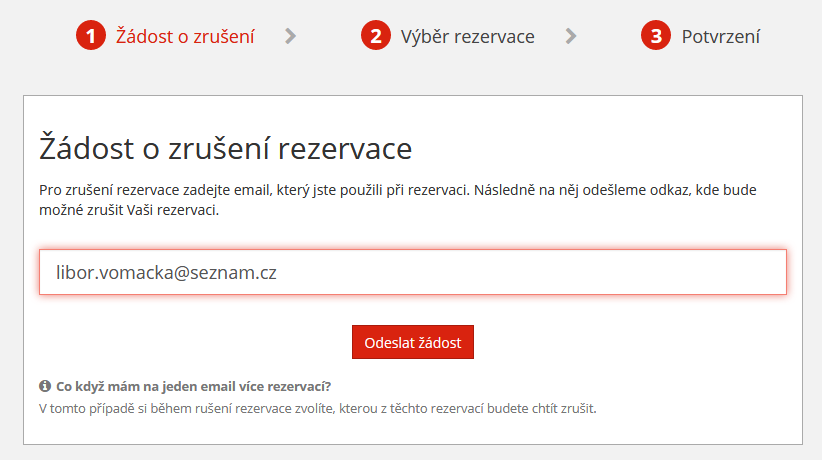Click the libor.vomacka part of the email
Screen dimensions: 822x460
click(114, 273)
